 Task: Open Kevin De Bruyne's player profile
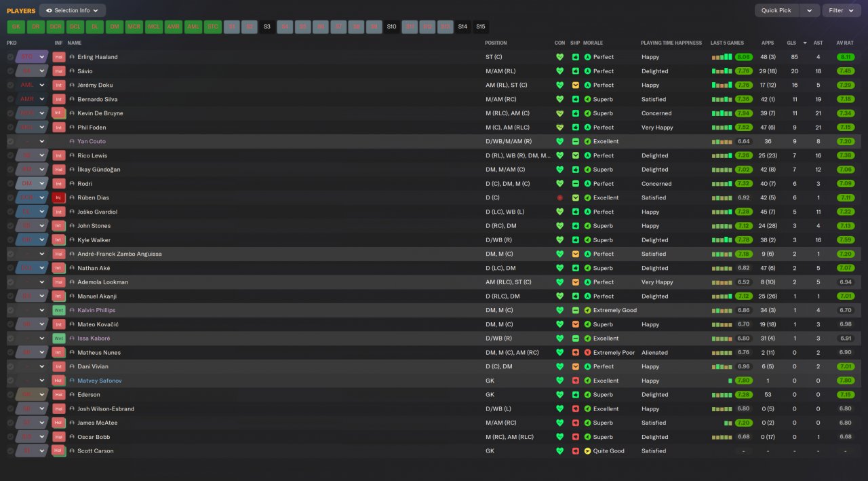[x=100, y=113]
